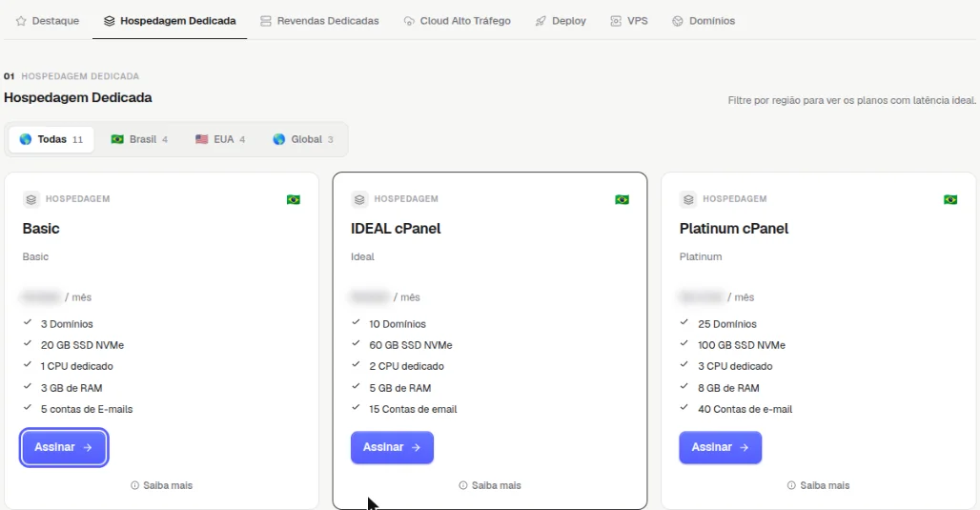The width and height of the screenshot is (980, 510).
Task: Click '8 GB de RAM' feature
Action: tap(728, 388)
